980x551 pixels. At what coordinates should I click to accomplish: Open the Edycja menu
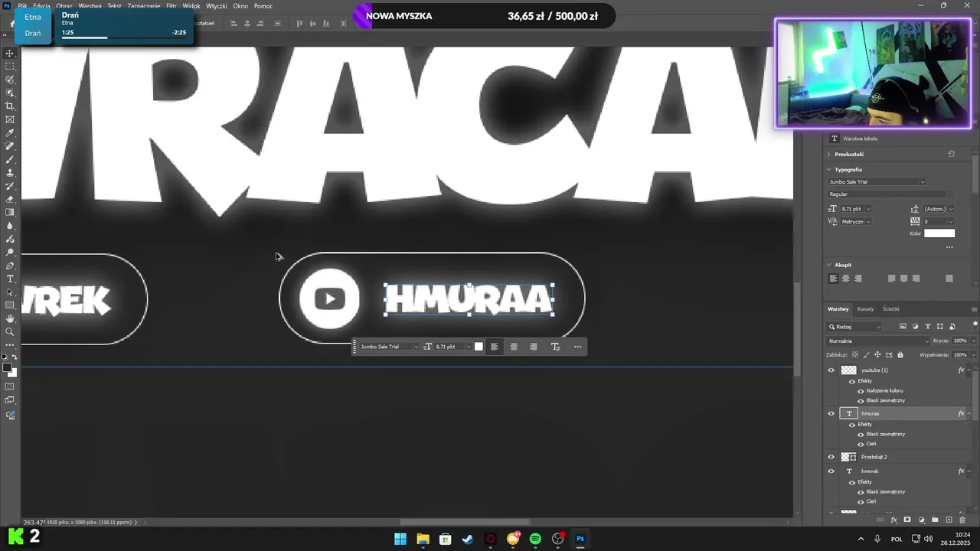pos(42,5)
